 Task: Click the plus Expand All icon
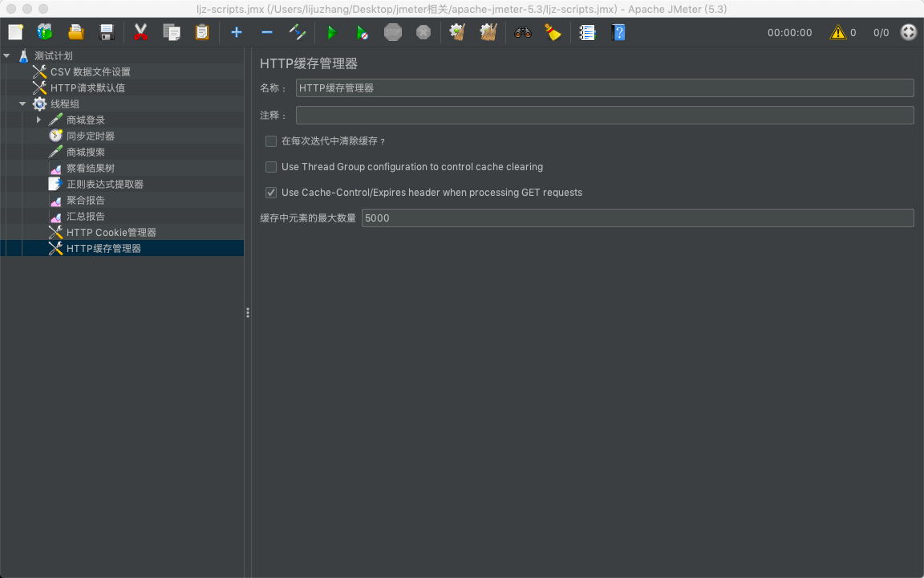click(x=237, y=32)
